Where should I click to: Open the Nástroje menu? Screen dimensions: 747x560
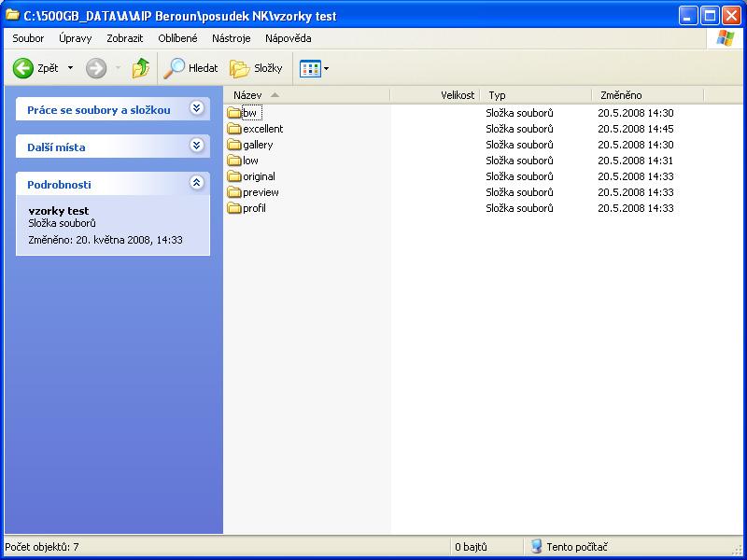[231, 38]
